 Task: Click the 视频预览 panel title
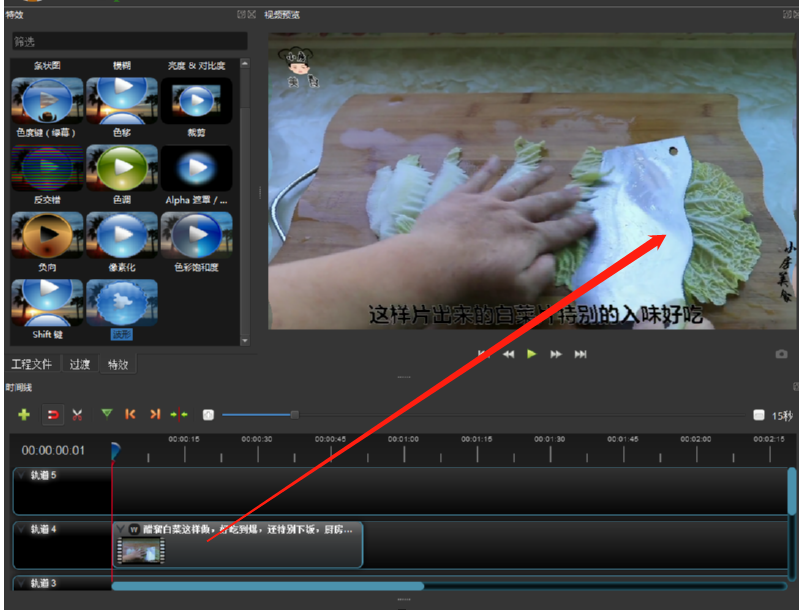click(x=282, y=15)
